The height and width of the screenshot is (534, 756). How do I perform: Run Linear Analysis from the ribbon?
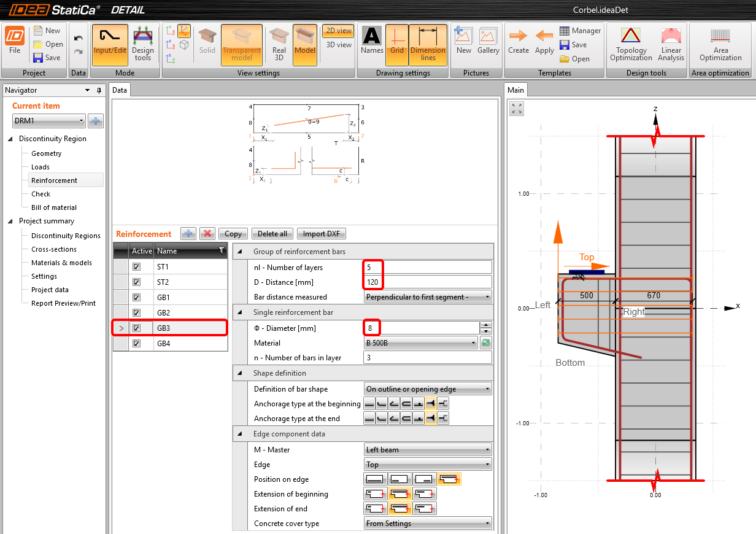click(x=671, y=44)
